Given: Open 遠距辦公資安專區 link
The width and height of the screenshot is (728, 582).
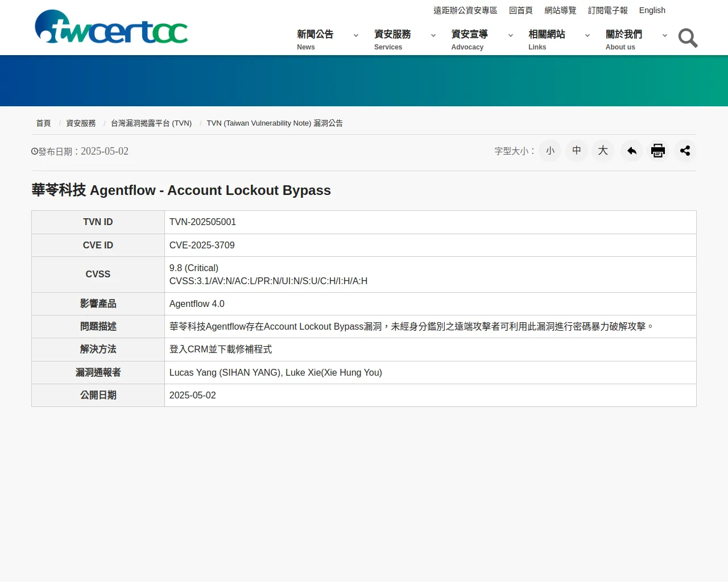Looking at the screenshot, I should 465,10.
